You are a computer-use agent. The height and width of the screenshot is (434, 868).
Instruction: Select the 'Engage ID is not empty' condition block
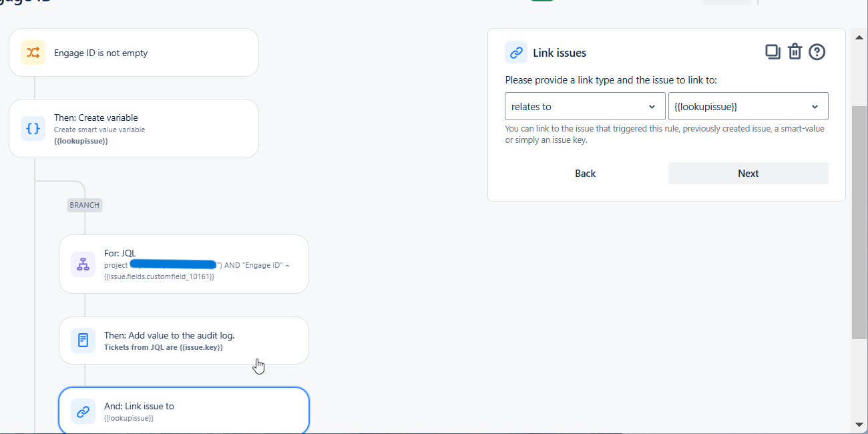click(x=134, y=52)
